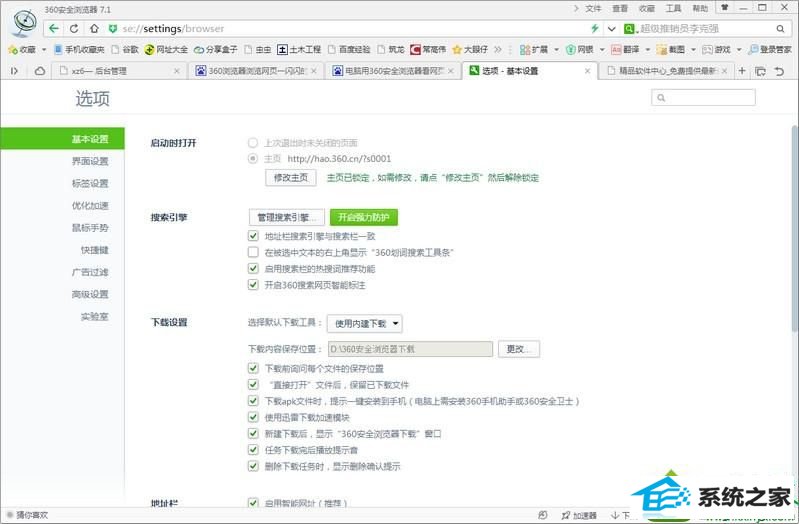Open the 工具 menu
This screenshot has height=524, width=799.
coord(673,8)
